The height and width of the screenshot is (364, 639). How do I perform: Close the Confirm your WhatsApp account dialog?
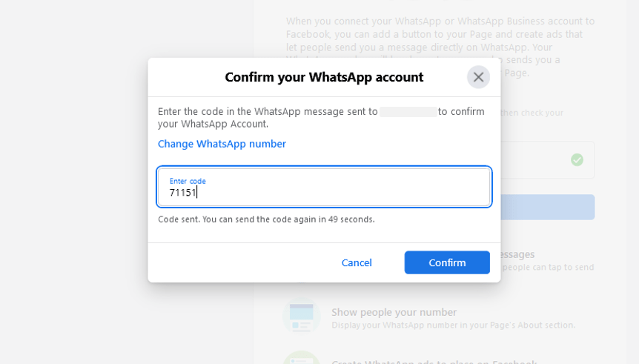478,77
